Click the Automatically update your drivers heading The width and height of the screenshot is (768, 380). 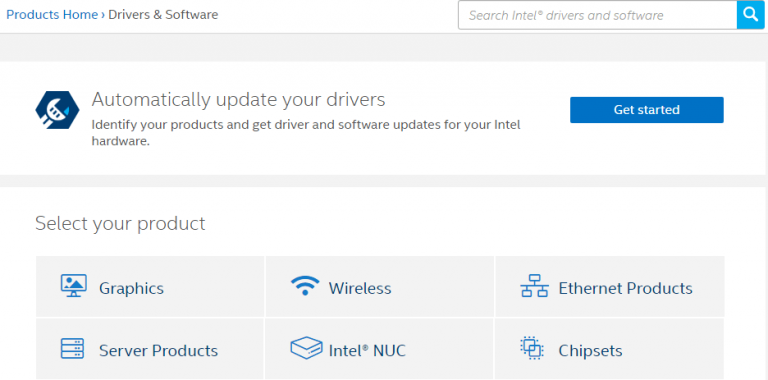(x=239, y=99)
